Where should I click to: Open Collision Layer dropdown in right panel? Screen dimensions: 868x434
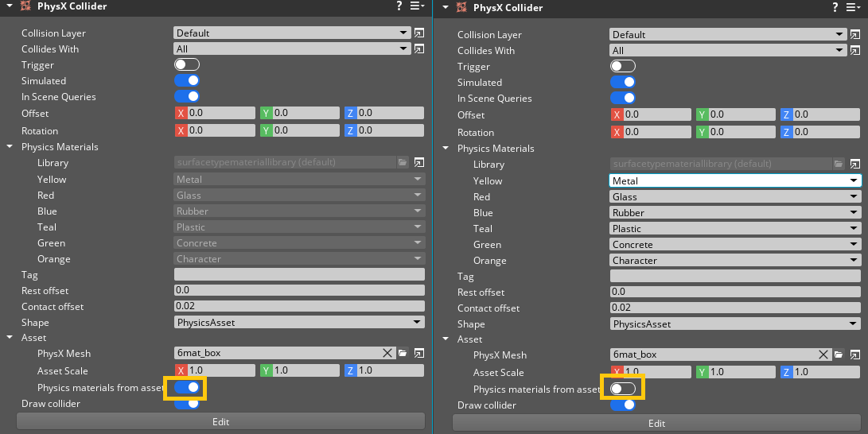728,35
